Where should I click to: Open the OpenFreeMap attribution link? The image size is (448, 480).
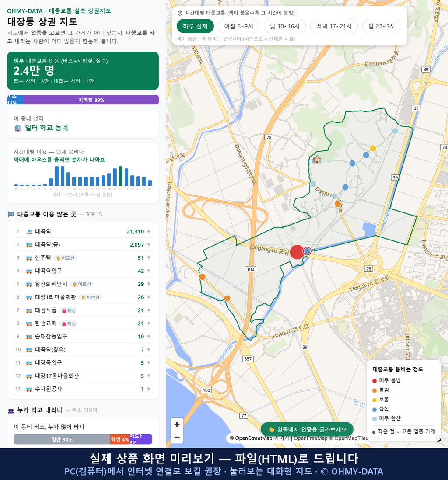tap(311, 438)
